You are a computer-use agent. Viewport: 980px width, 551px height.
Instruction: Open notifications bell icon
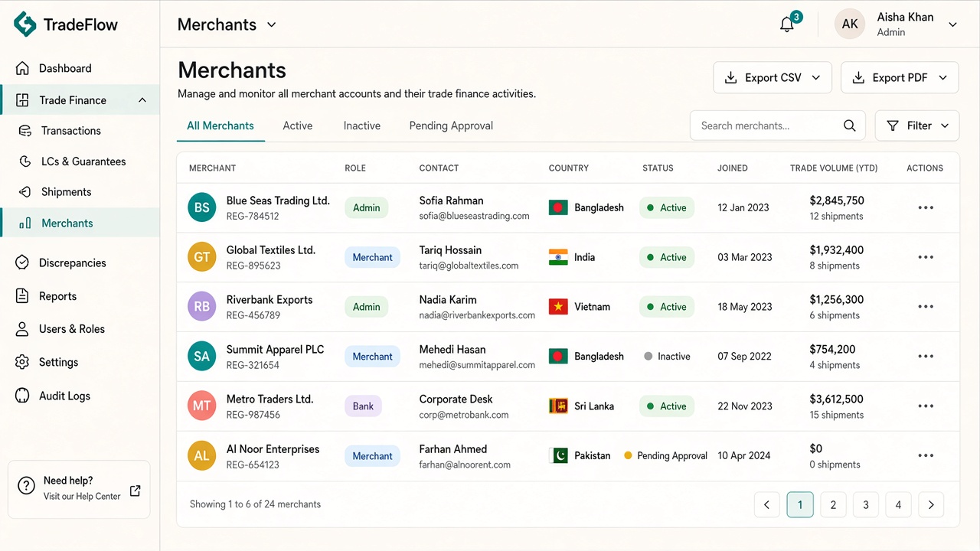click(787, 24)
